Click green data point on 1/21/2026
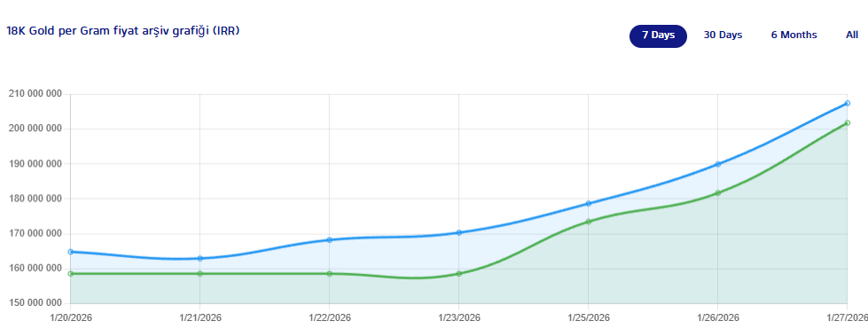This screenshot has width=868, height=329. (x=199, y=274)
